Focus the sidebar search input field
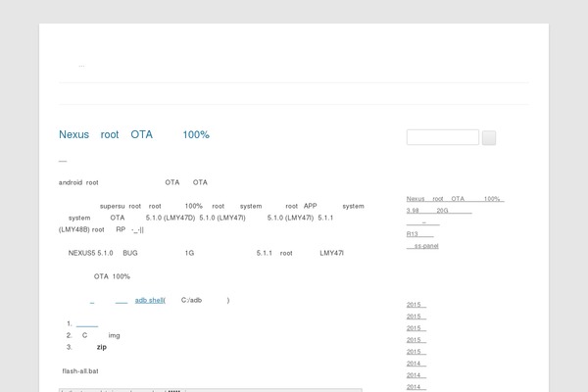Viewport: 588px width, 392px height. 443,137
